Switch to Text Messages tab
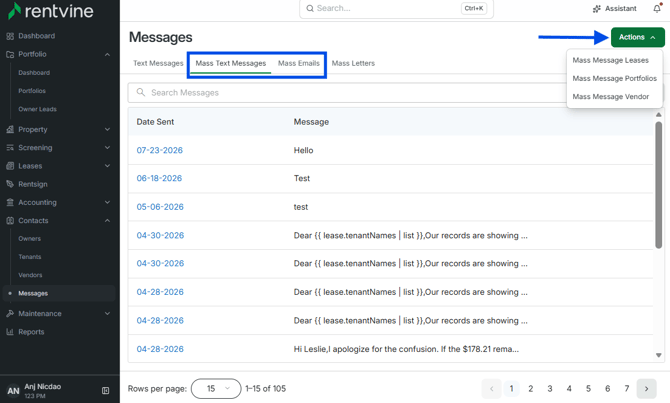Screen dimensions: 670x403 click(x=158, y=63)
